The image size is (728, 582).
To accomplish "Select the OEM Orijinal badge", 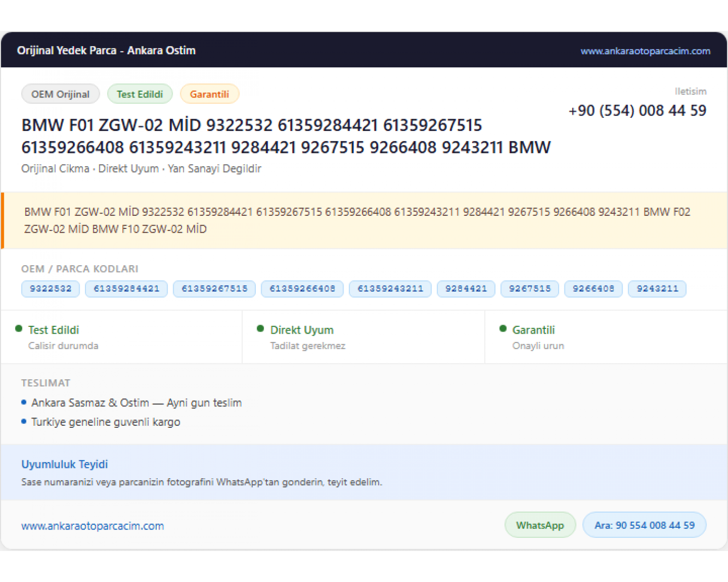I will coord(61,94).
